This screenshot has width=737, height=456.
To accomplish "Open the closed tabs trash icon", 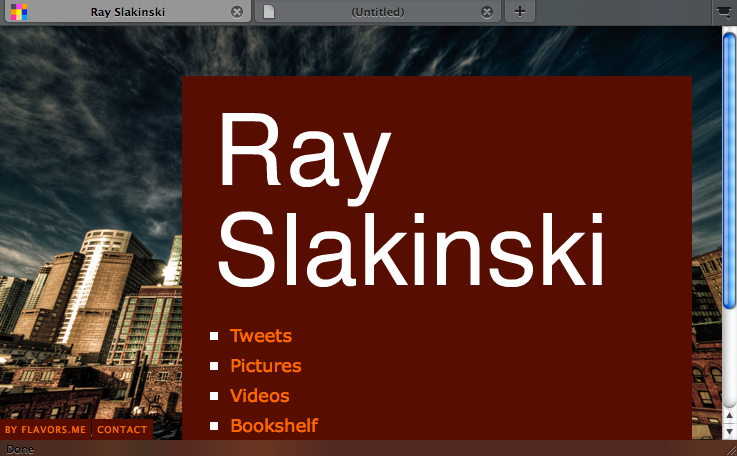I will coord(724,12).
